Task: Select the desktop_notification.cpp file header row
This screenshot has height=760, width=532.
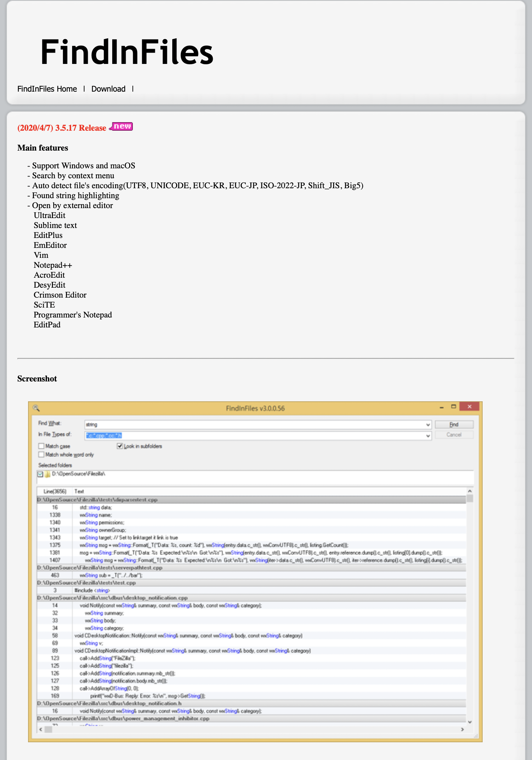Action: 251,598
